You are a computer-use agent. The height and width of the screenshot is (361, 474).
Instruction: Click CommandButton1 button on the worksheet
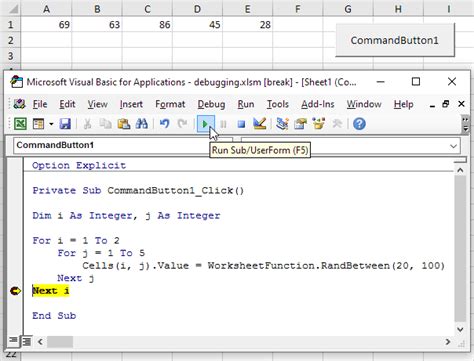(395, 40)
